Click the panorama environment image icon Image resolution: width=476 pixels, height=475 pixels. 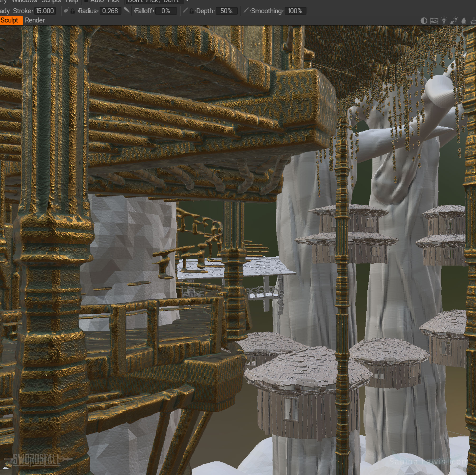pos(434,21)
